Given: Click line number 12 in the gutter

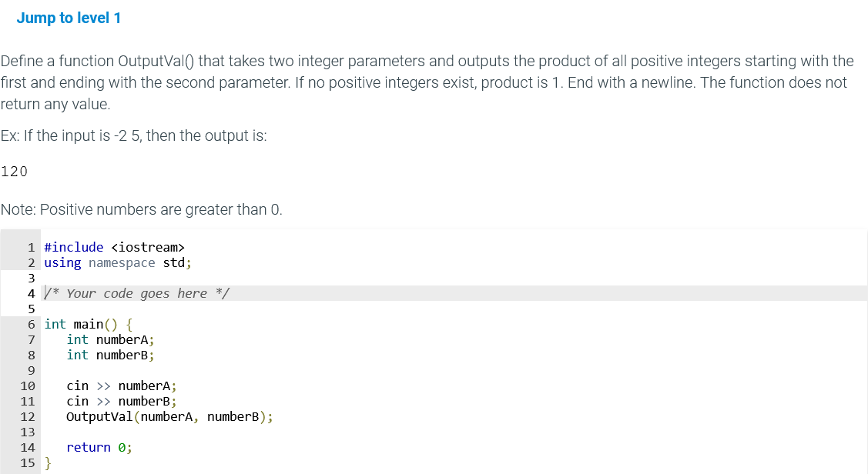Looking at the screenshot, I should click(x=28, y=417).
